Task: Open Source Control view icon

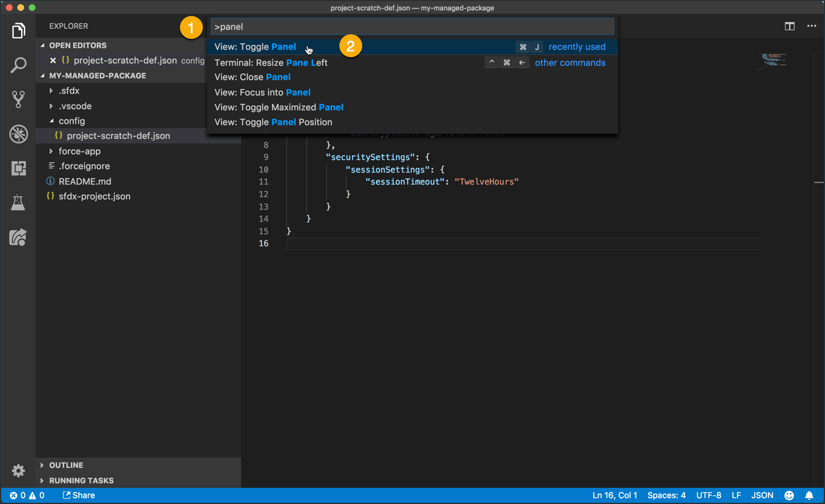Action: click(x=18, y=99)
